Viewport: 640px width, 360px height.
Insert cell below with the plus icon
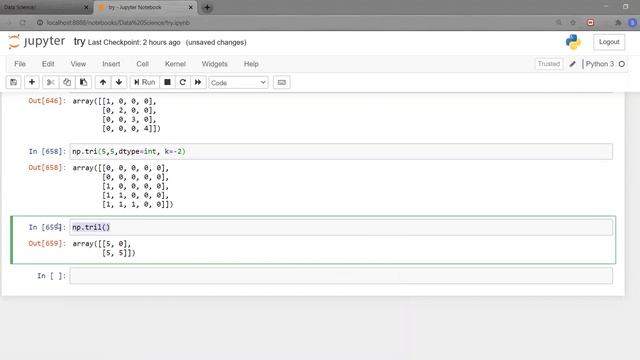31,82
